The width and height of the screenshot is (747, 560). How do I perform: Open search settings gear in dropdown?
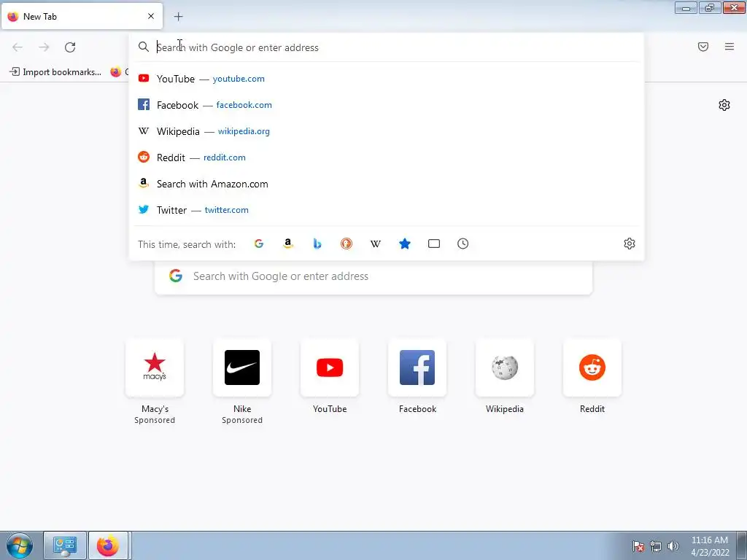tap(630, 244)
